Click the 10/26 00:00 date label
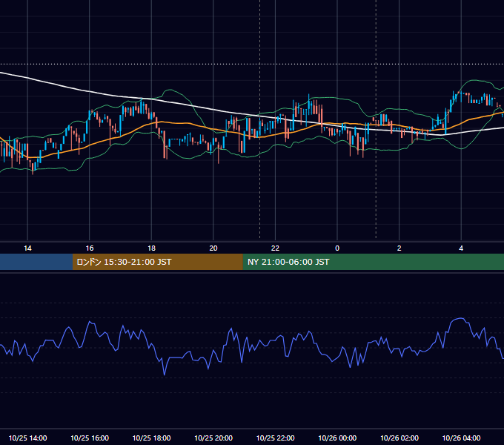Image resolution: width=504 pixels, height=445 pixels. [x=337, y=438]
